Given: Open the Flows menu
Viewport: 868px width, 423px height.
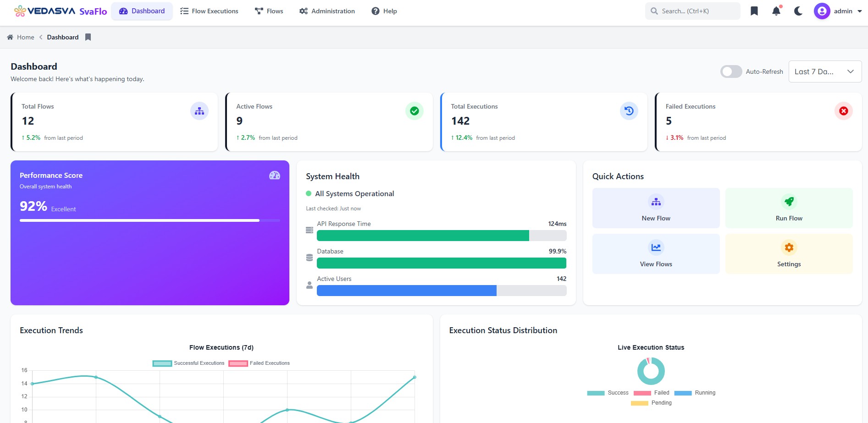Looking at the screenshot, I should 269,11.
